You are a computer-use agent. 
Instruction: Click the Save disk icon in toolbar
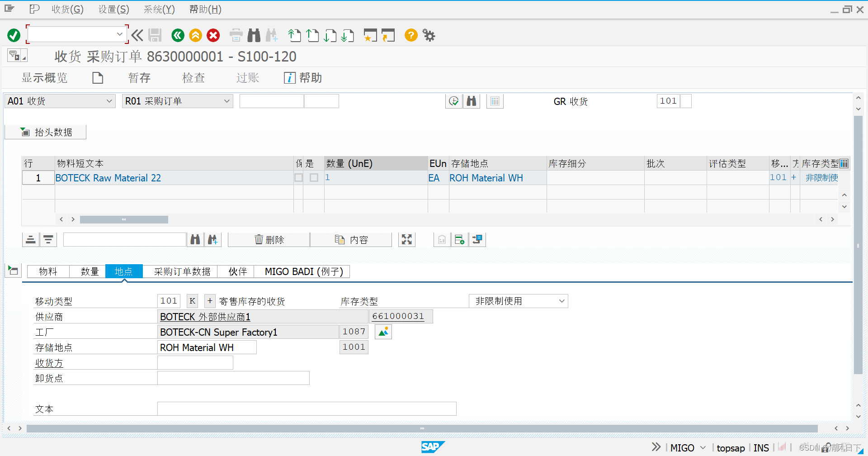tap(155, 35)
